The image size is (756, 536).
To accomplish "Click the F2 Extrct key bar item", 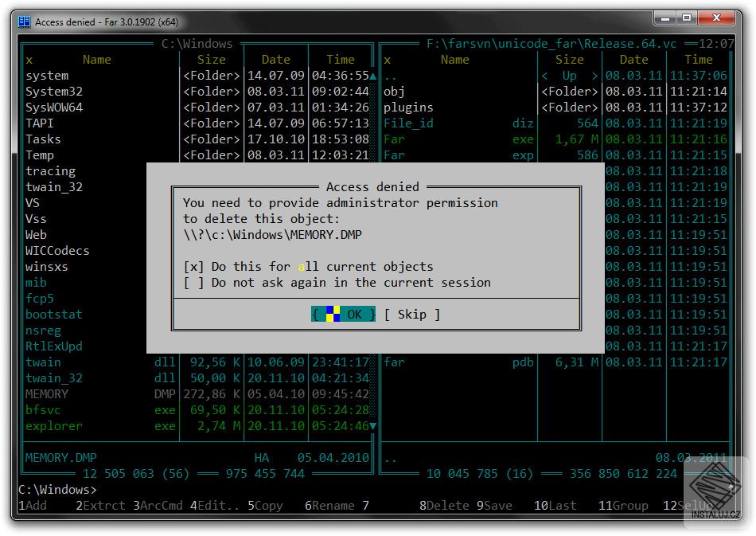I will [100, 506].
